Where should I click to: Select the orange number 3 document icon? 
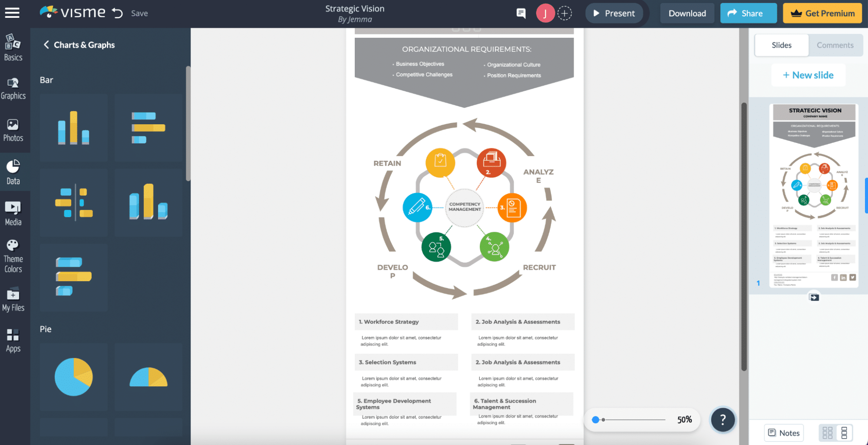(x=512, y=208)
